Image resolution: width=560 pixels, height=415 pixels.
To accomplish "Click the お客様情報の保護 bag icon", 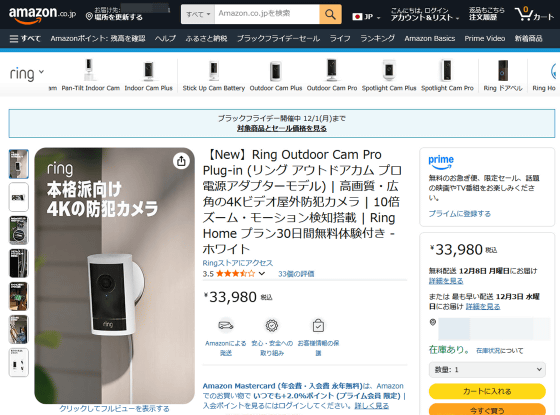I will pos(318,325).
